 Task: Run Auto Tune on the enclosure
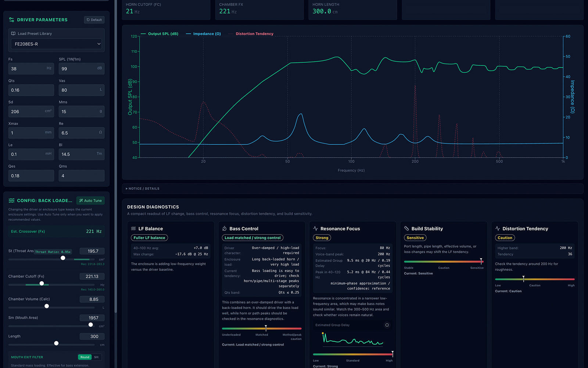click(90, 201)
